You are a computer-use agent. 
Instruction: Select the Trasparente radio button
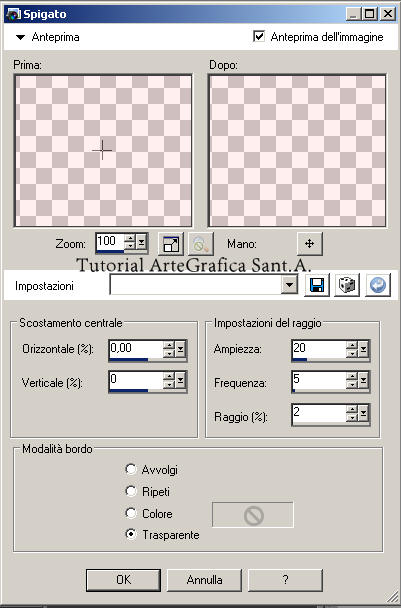(131, 534)
